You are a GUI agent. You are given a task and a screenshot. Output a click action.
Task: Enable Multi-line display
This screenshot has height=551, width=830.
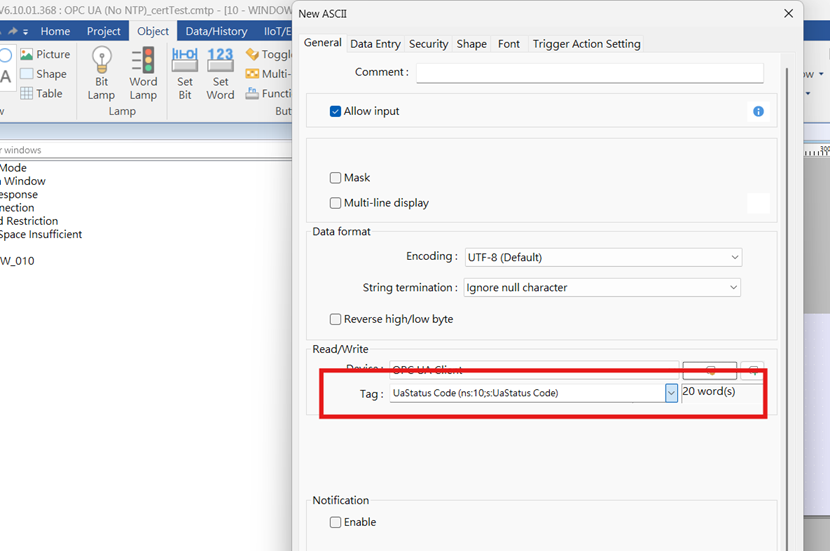click(335, 203)
